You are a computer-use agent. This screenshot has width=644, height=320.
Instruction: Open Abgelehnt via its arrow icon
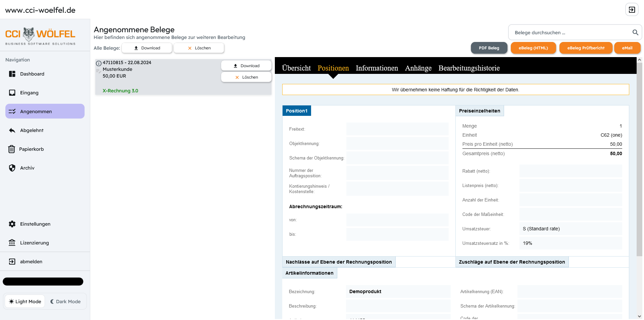pos(12,130)
